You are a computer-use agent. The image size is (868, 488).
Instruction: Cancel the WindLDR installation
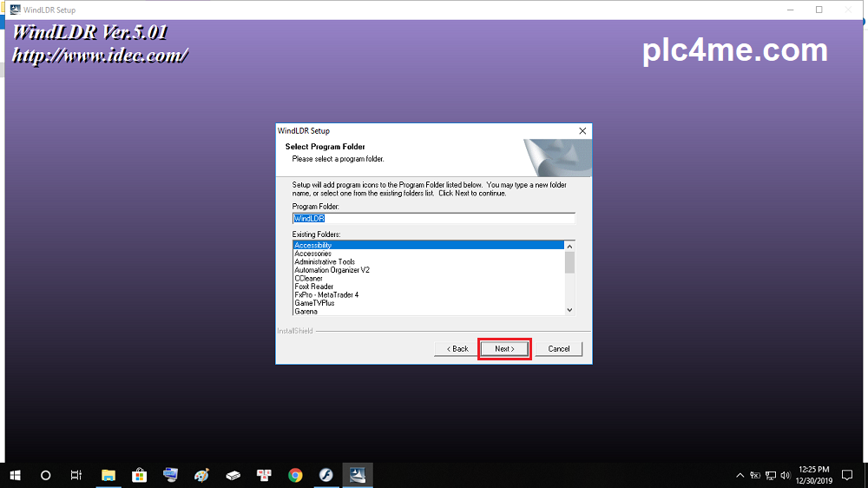[x=558, y=349]
